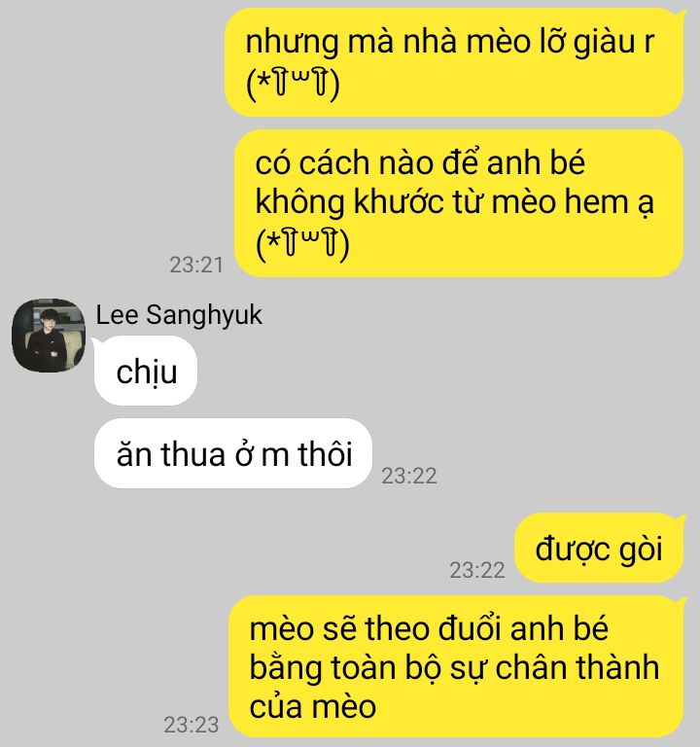Click the 23:23 timestamp
Image resolution: width=700 pixels, height=747 pixels.
click(x=192, y=725)
